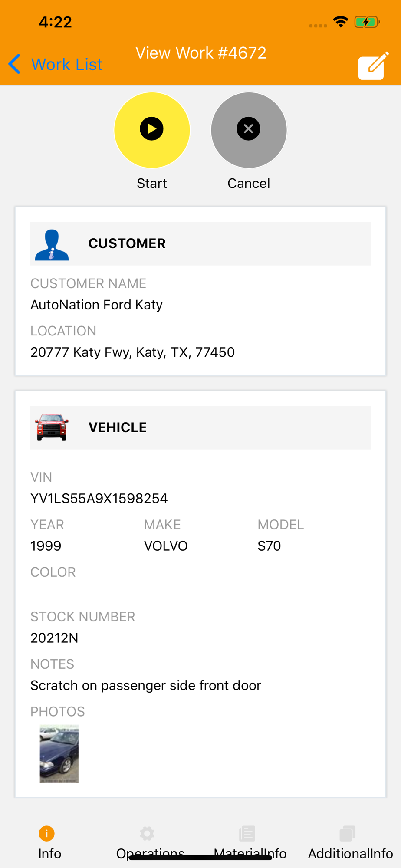Tap the battery charging status icon
The image size is (401, 868).
tap(367, 22)
